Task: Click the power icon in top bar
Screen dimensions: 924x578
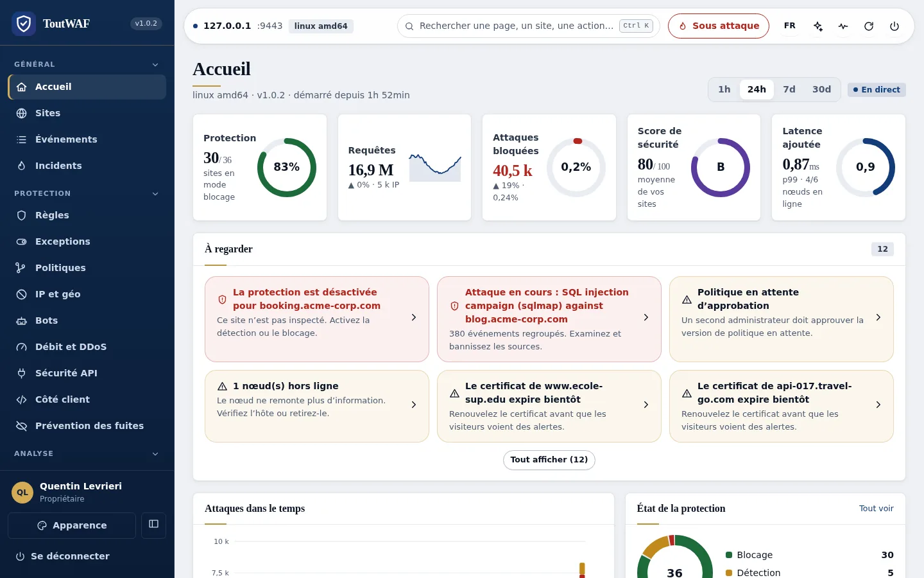Action: [894, 26]
